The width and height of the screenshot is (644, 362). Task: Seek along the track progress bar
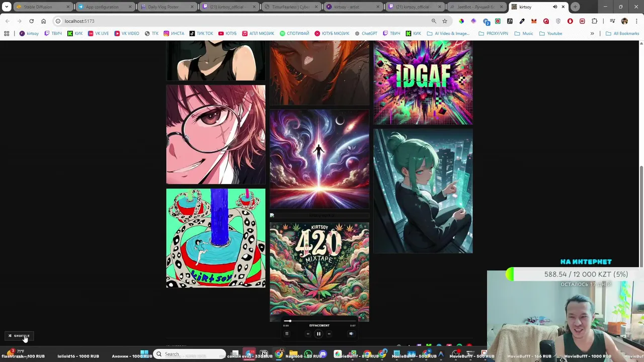coord(319,321)
